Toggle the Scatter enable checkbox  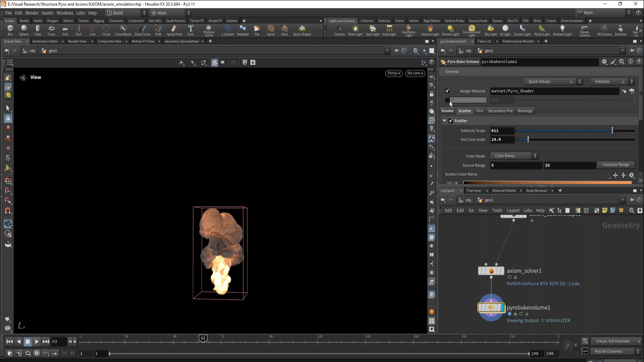point(451,121)
